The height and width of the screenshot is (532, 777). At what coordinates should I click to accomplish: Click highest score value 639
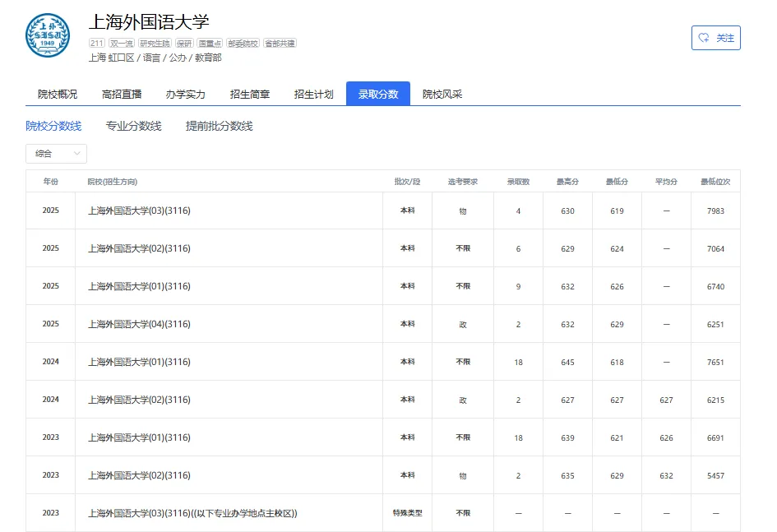click(567, 438)
